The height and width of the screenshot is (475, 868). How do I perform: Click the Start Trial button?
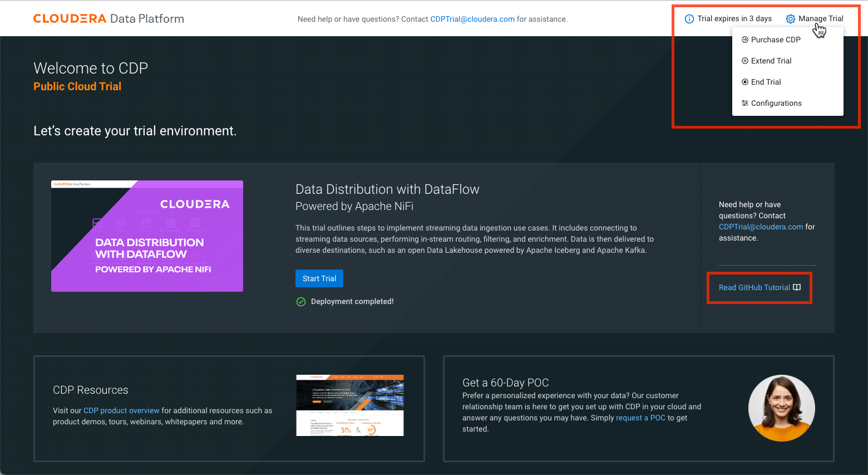[319, 278]
